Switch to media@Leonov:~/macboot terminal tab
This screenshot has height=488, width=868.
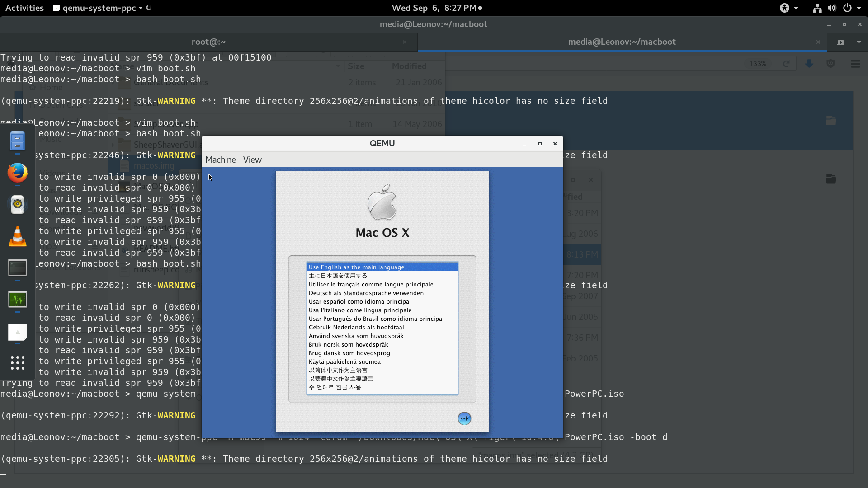point(622,42)
